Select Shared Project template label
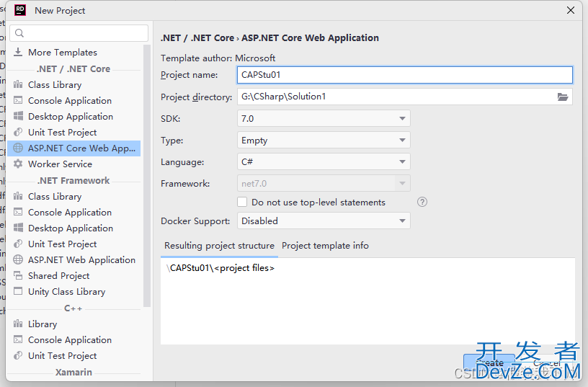588x387 pixels. [x=58, y=275]
